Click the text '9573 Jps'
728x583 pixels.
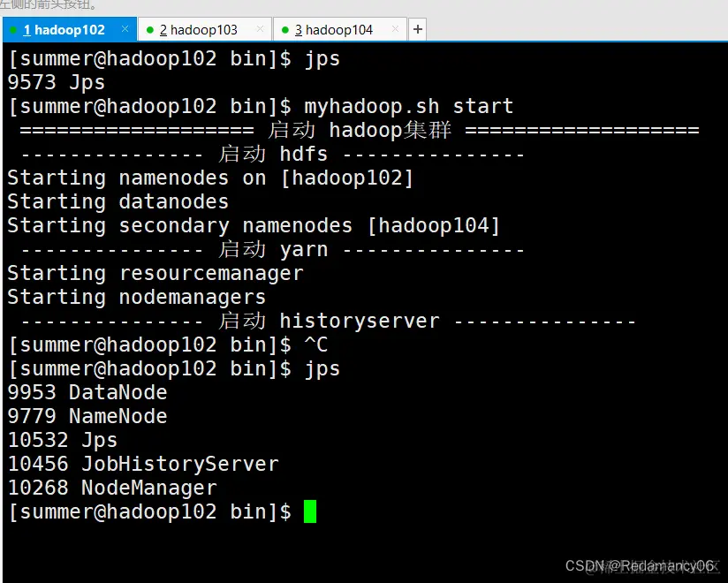click(57, 83)
